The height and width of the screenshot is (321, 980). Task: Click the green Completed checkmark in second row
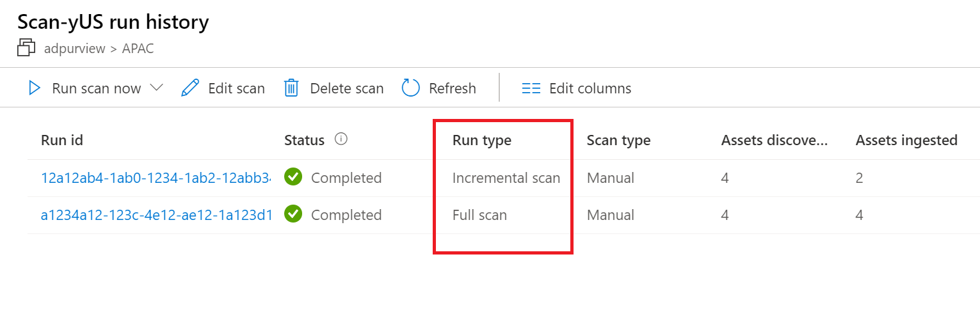[293, 214]
